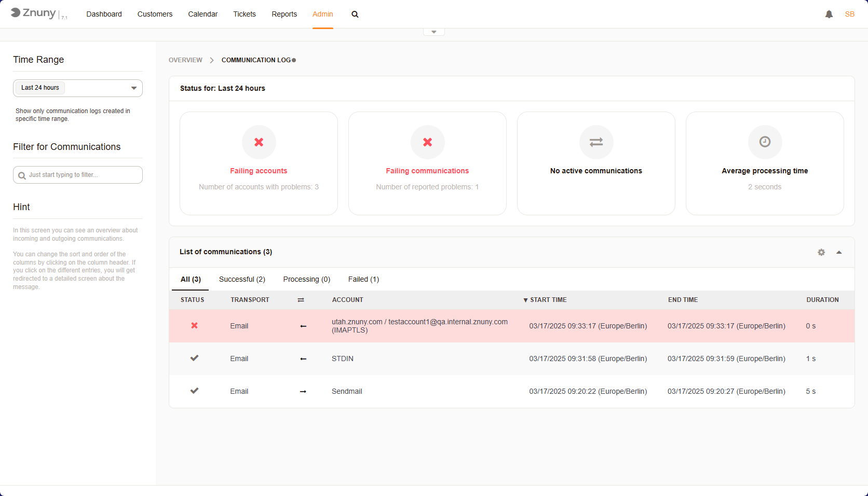Click the search magnifier in the top navigation

(355, 14)
